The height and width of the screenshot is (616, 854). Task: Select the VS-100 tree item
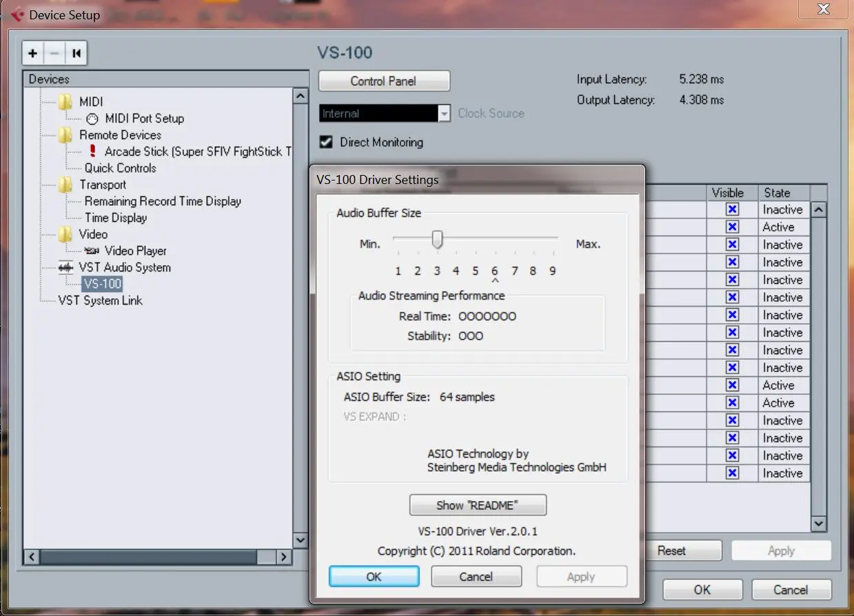tap(102, 284)
